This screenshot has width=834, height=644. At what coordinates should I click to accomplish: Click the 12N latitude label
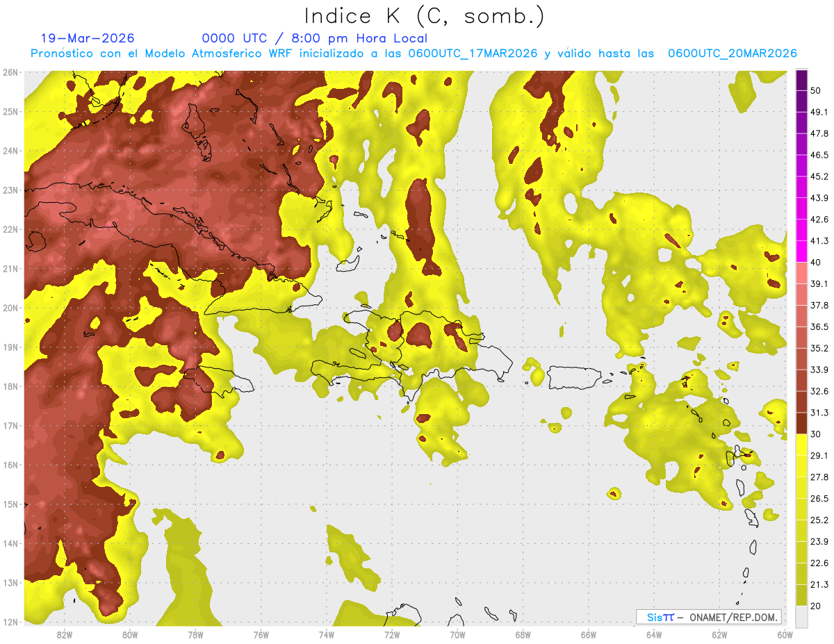(x=11, y=622)
